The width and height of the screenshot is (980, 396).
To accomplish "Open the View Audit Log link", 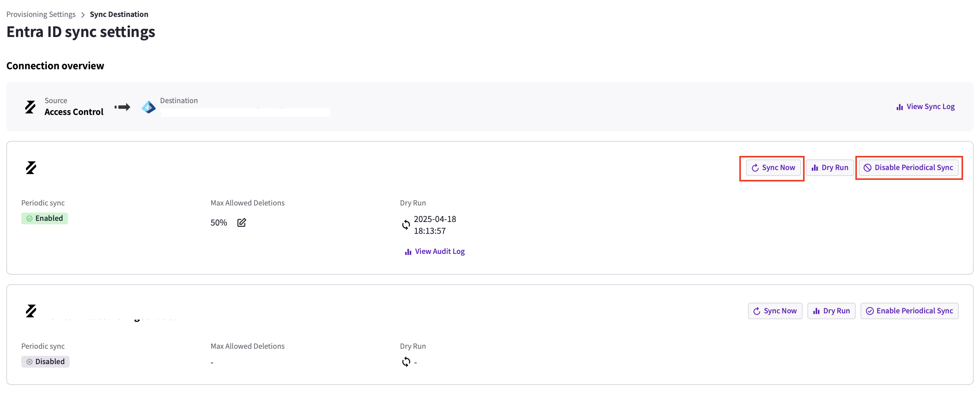I will [435, 252].
